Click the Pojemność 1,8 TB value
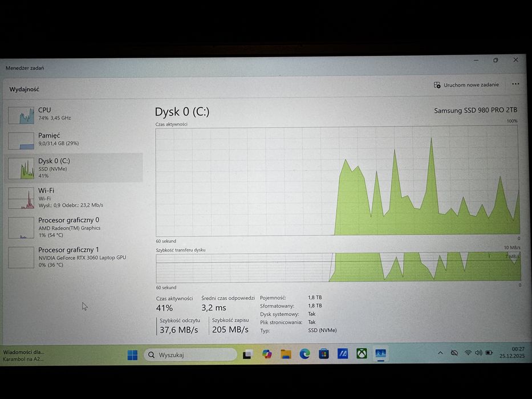This screenshot has width=532, height=399. click(x=315, y=298)
